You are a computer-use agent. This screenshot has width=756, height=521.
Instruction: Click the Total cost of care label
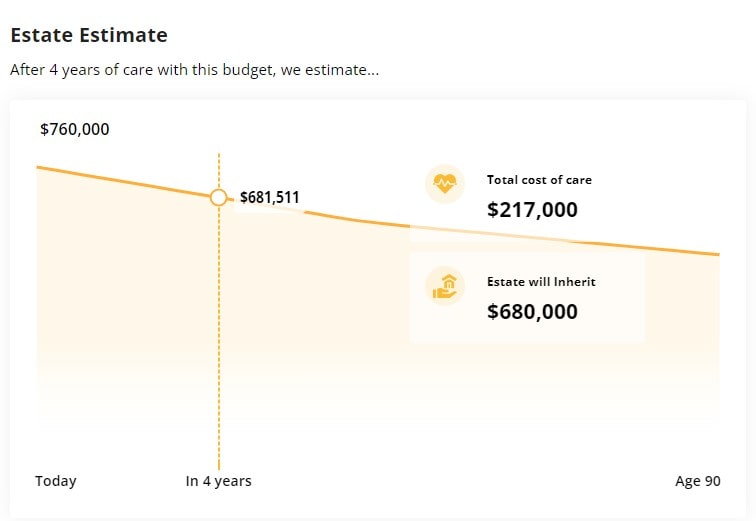click(x=539, y=180)
